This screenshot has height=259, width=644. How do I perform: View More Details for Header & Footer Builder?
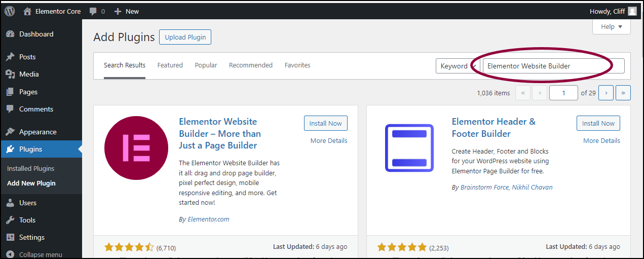tap(601, 140)
